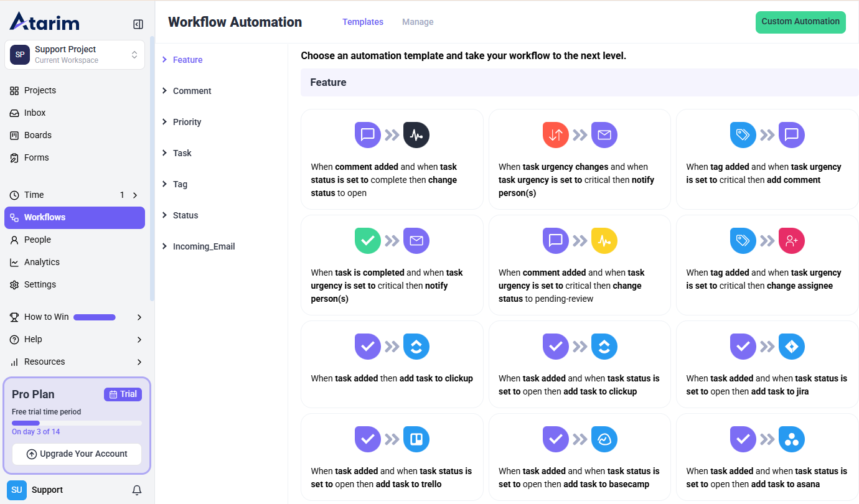Click the Jira icon in the template card
Screen dimensions: 859x504
792,347
